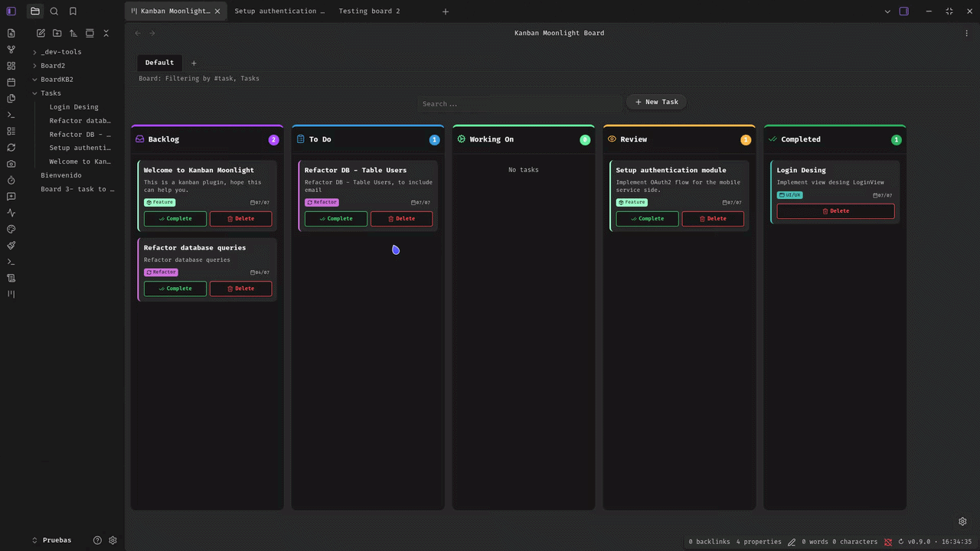The height and width of the screenshot is (551, 980).
Task: Click the board Search input field
Action: click(x=520, y=104)
